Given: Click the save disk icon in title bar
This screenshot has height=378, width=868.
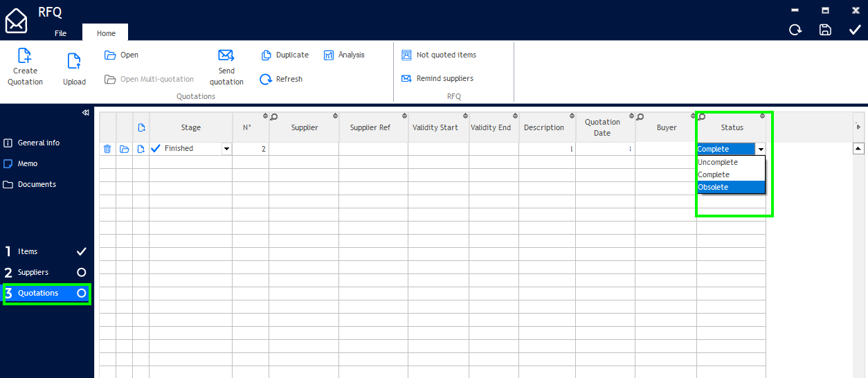Looking at the screenshot, I should pos(825,30).
